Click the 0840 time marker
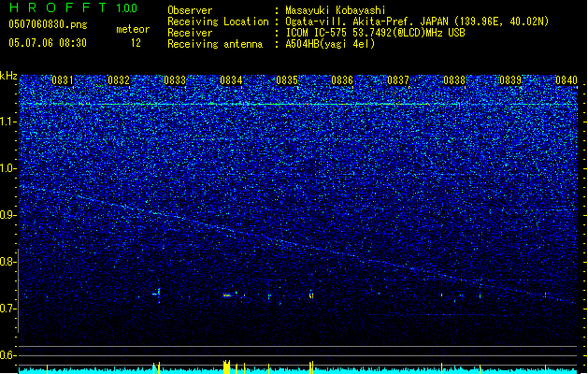Viewport: 588px width, 374px height. coord(566,80)
